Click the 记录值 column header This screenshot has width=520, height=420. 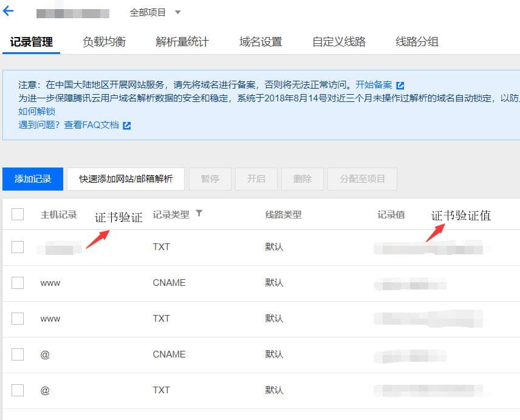click(x=391, y=215)
